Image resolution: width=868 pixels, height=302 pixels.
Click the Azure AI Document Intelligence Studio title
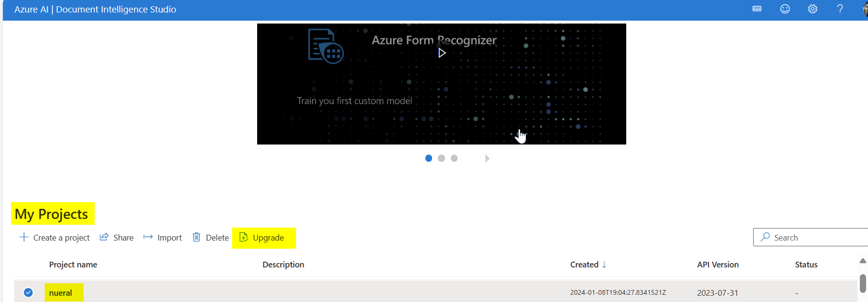pos(95,9)
